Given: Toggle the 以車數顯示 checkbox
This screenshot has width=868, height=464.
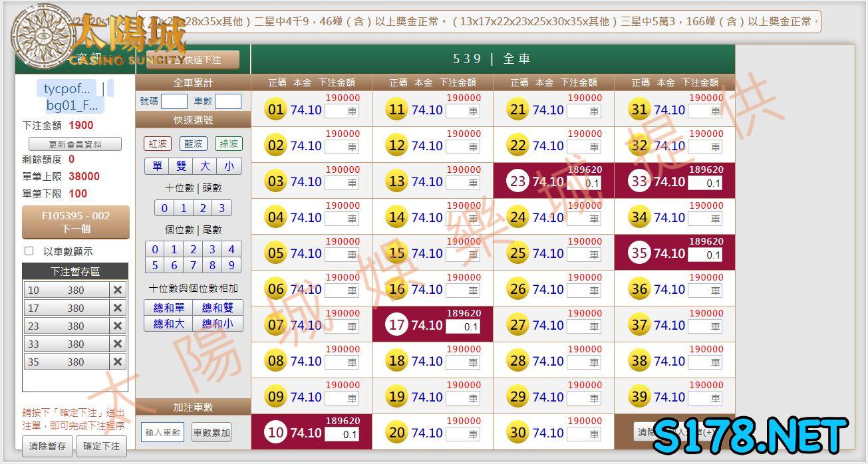Looking at the screenshot, I should pyautogui.click(x=29, y=251).
